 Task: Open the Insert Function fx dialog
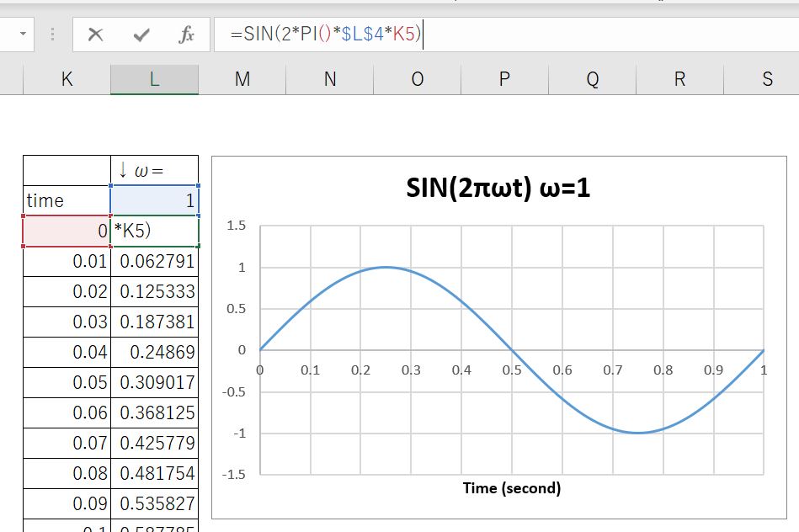(x=187, y=35)
